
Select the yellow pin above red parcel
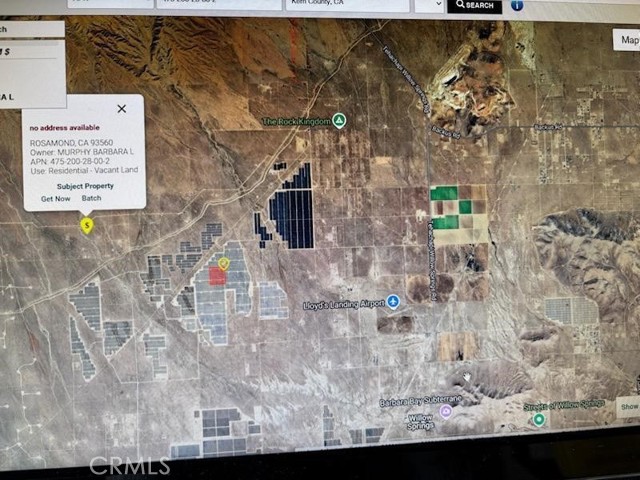pos(223,263)
